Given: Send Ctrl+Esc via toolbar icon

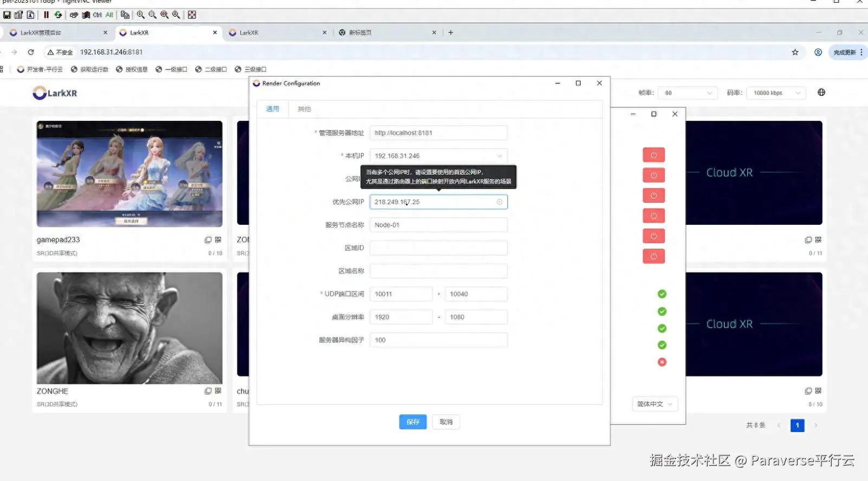Looking at the screenshot, I should [86, 15].
